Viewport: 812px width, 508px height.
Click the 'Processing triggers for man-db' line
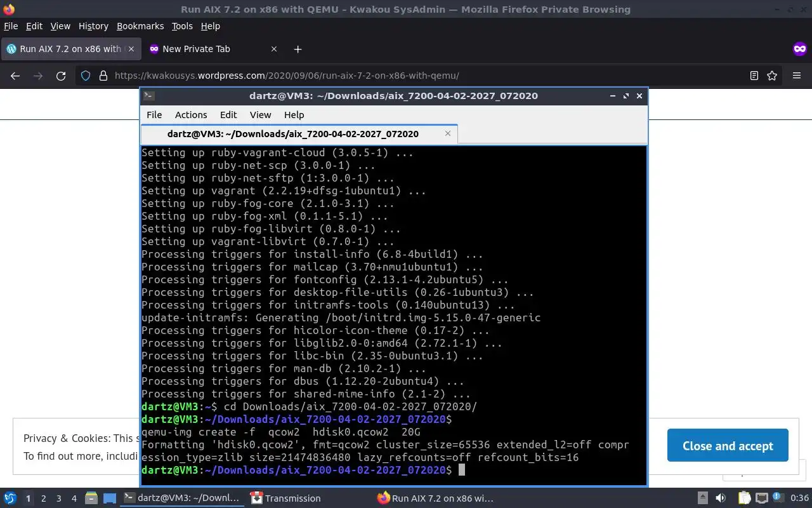284,368
